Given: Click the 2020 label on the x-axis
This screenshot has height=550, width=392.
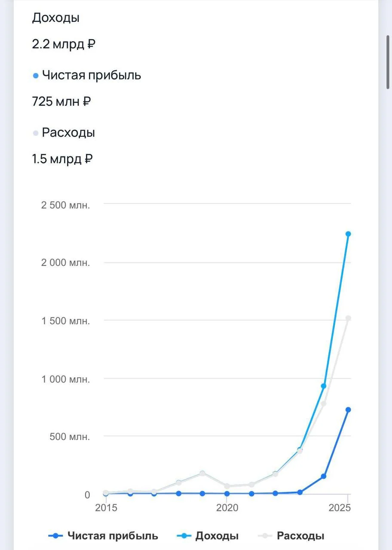Looking at the screenshot, I should pos(227,507).
